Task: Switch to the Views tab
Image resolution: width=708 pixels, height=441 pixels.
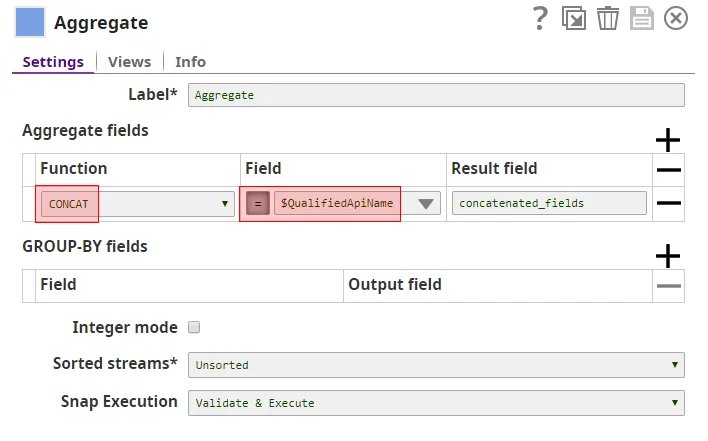Action: [x=129, y=62]
